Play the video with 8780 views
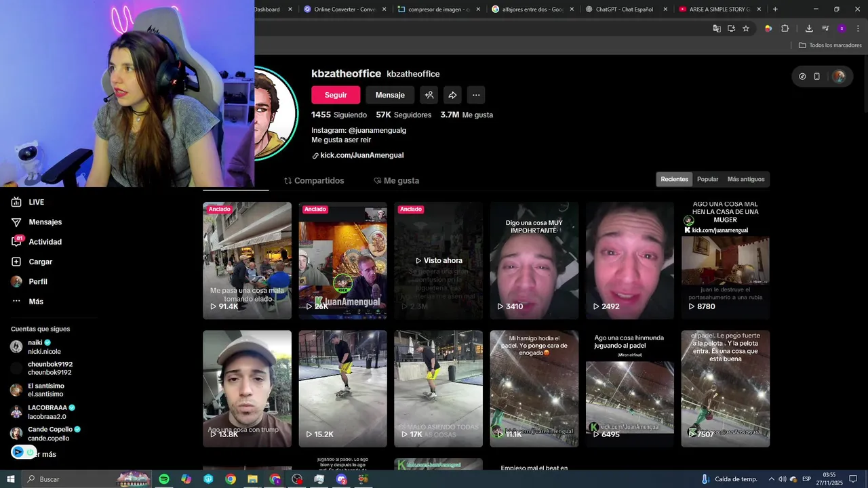868x488 pixels. coord(725,260)
